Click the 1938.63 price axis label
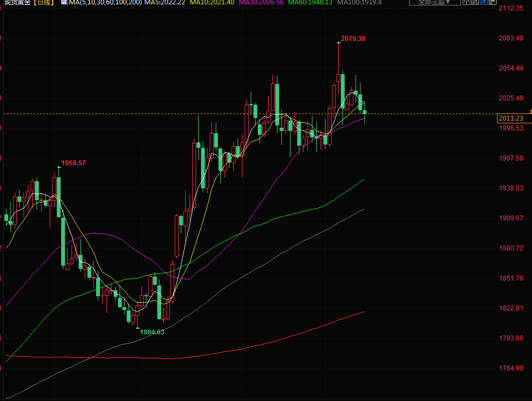Viewport: 532px width, 401px height. coord(511,188)
